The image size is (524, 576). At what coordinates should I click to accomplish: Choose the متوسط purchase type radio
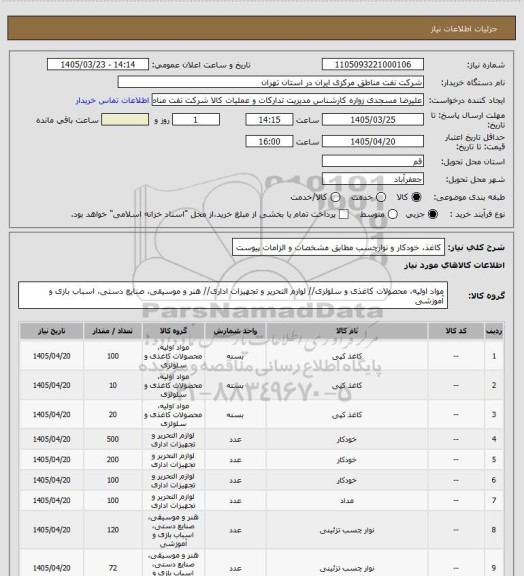[392, 214]
